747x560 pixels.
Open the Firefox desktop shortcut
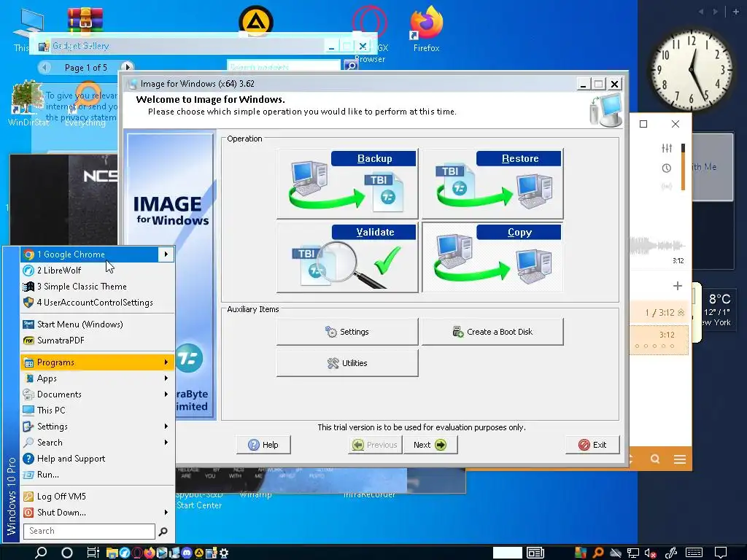pos(426,29)
